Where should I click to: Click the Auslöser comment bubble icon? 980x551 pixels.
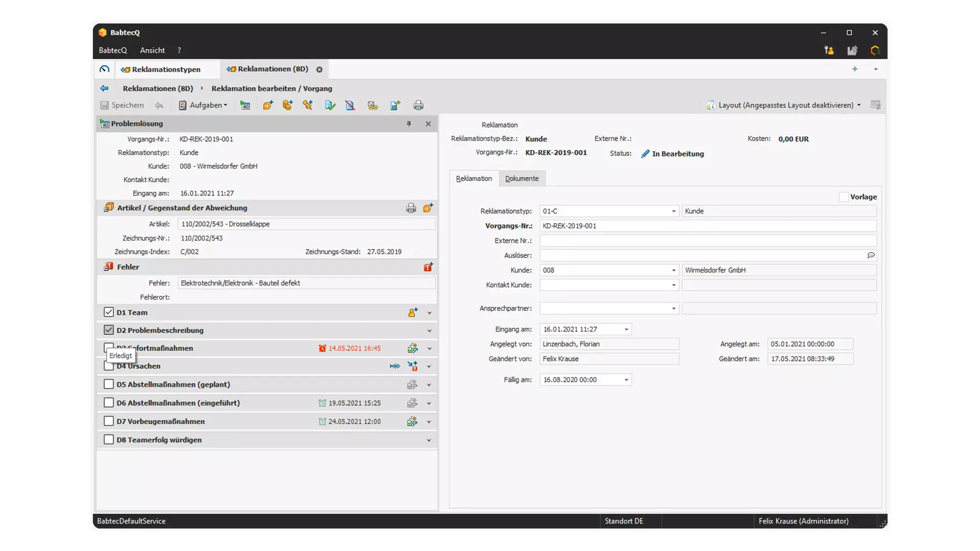(871, 255)
